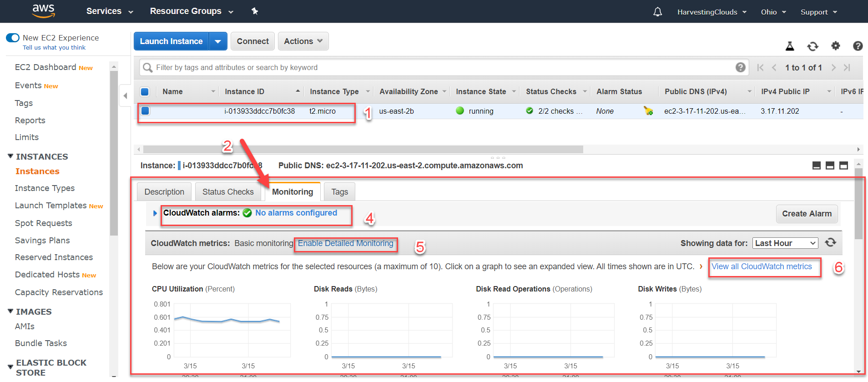Click the instance table horizontal scrollbar

pos(363,150)
